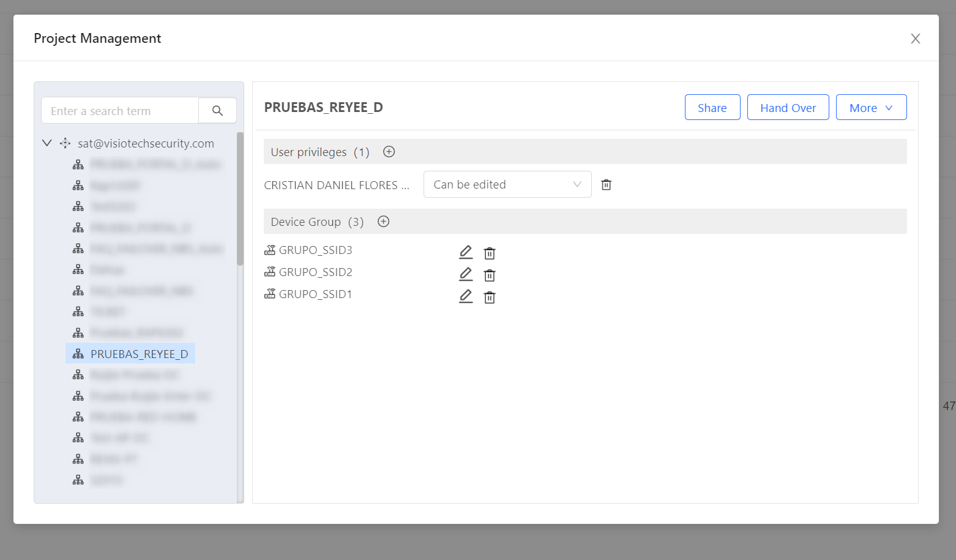Click the GRUPO_SSID3 group icon
The image size is (956, 560).
(x=270, y=250)
